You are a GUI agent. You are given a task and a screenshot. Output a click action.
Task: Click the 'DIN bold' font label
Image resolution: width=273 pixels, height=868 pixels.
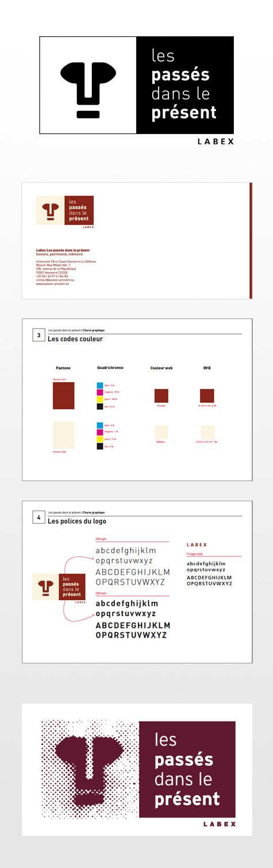click(101, 592)
